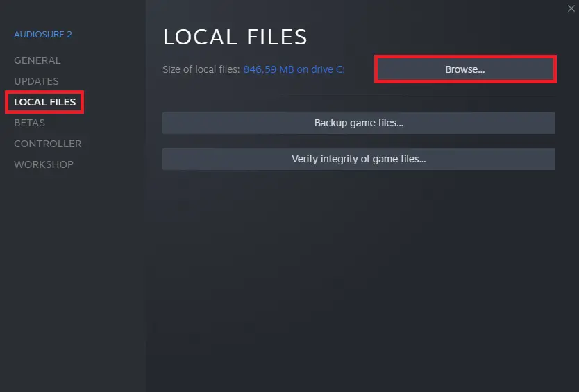Click the Audiosurf 2 game title
Image resolution: width=579 pixels, height=392 pixels.
[x=43, y=34]
